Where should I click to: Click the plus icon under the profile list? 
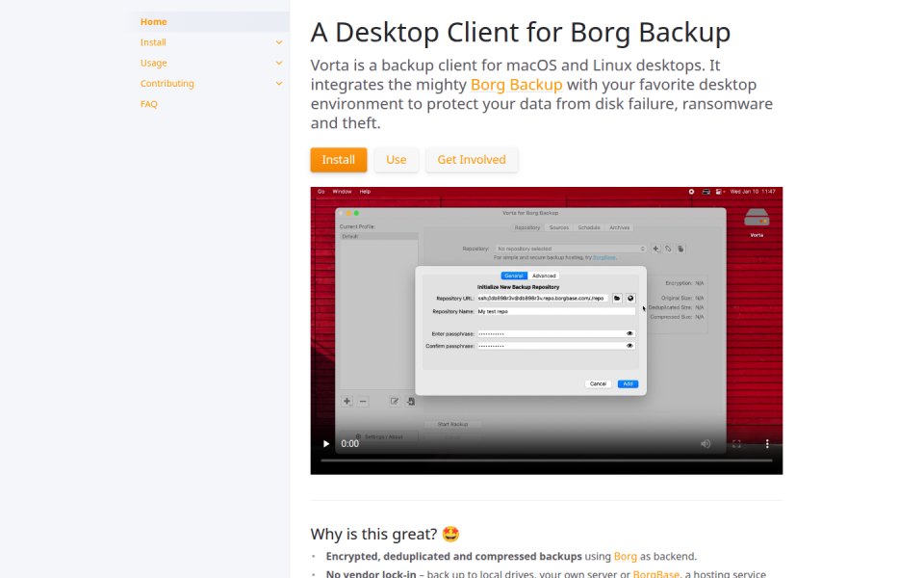tap(347, 401)
